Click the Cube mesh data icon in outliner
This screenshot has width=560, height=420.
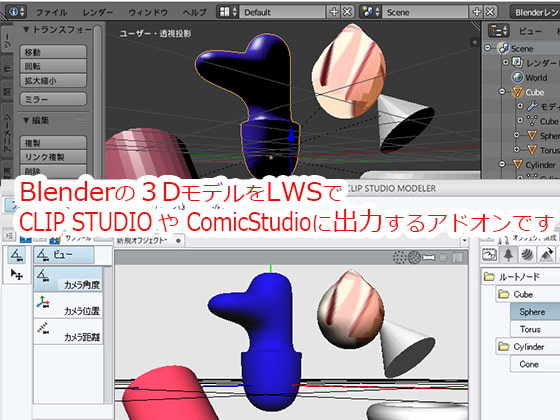tap(532, 121)
